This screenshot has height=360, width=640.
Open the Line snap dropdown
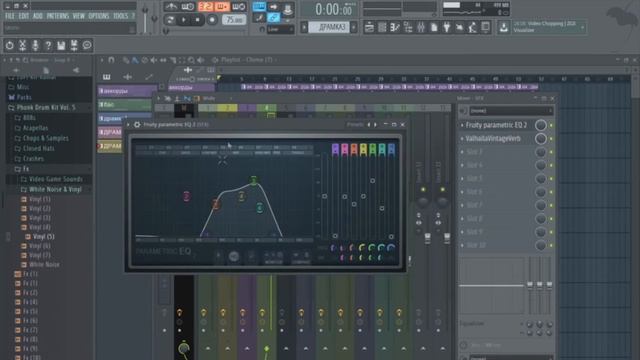click(280, 29)
